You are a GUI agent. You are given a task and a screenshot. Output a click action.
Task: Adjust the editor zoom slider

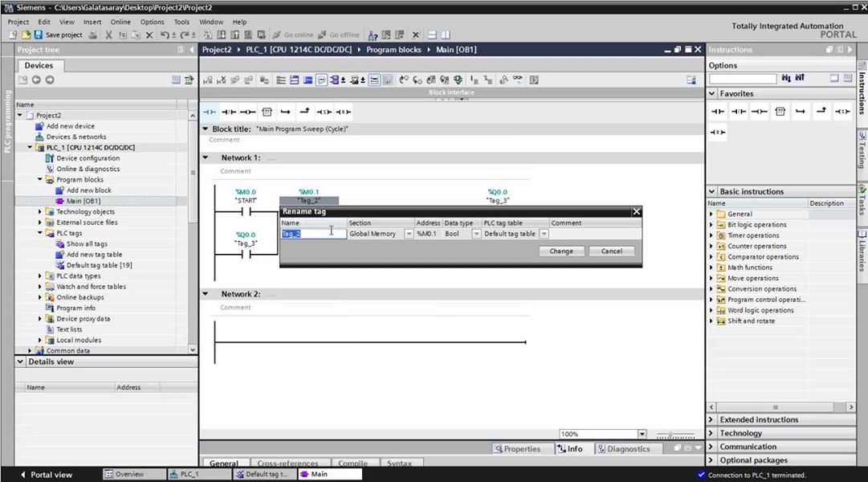[x=675, y=435]
